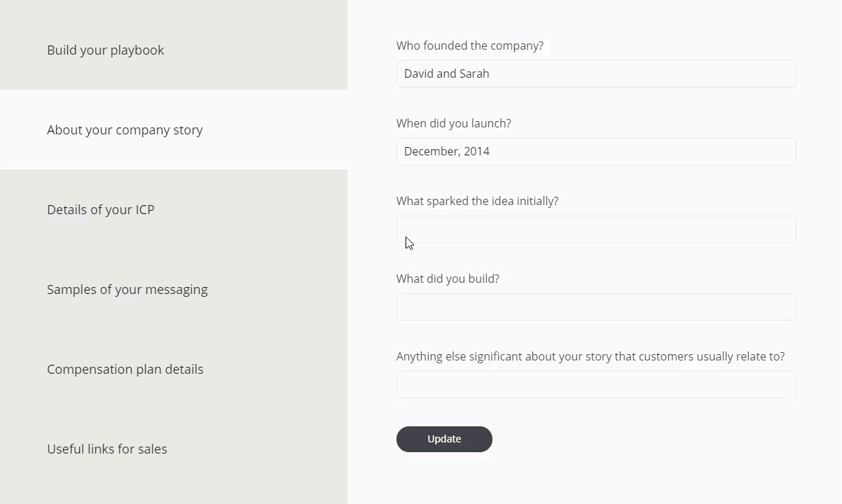Focus the 'When did you launch?' input field
842x504 pixels.
[596, 151]
